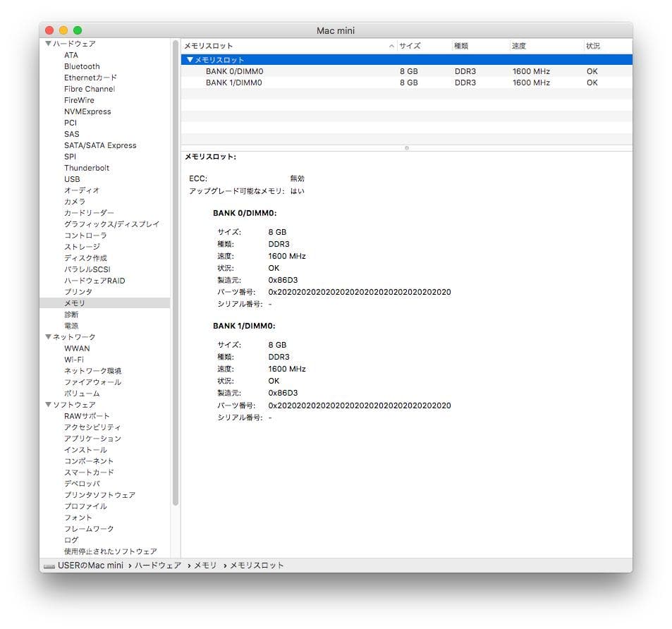Collapse the ネットワーク section triangle
Viewport: 672px width, 629px height.
click(x=49, y=337)
